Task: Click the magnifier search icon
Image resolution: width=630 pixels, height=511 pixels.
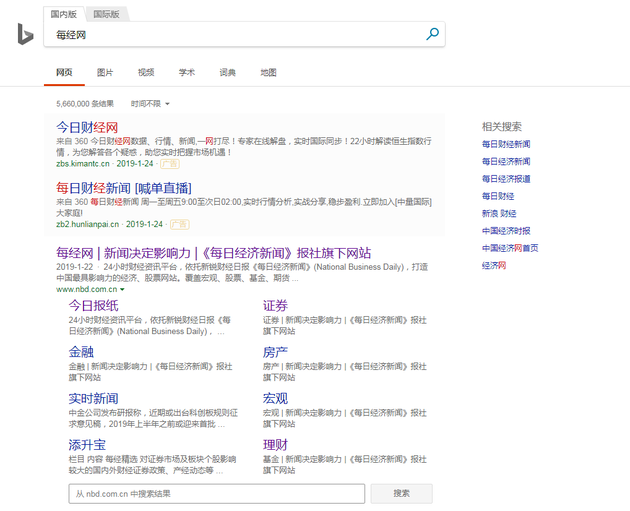Action: (x=432, y=34)
